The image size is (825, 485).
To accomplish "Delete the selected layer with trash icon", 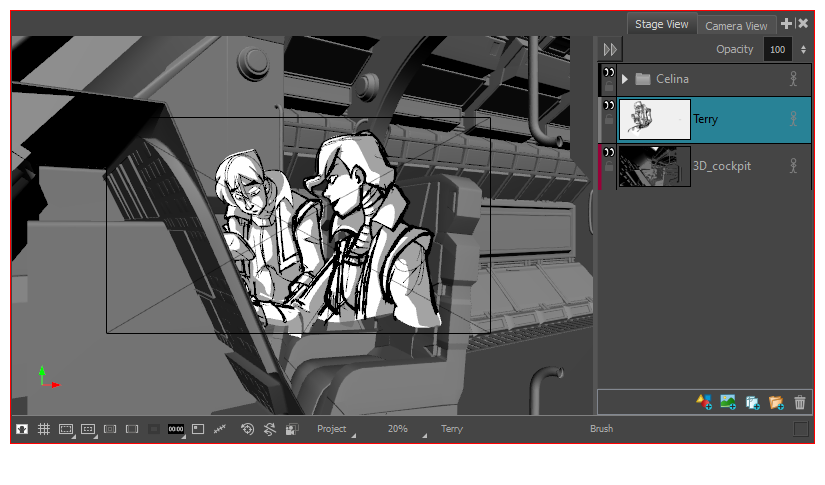I will coord(800,402).
